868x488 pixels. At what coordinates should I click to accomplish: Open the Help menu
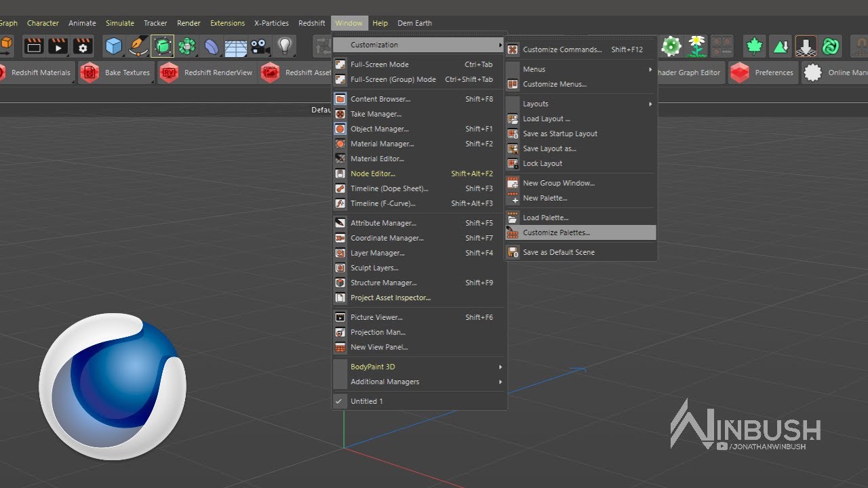click(380, 23)
